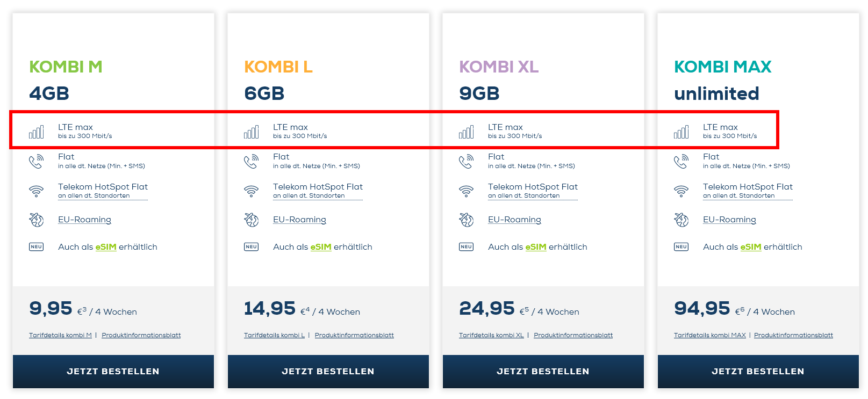
Task: Click the NEU badge icon in Kombi MAX
Action: point(681,247)
